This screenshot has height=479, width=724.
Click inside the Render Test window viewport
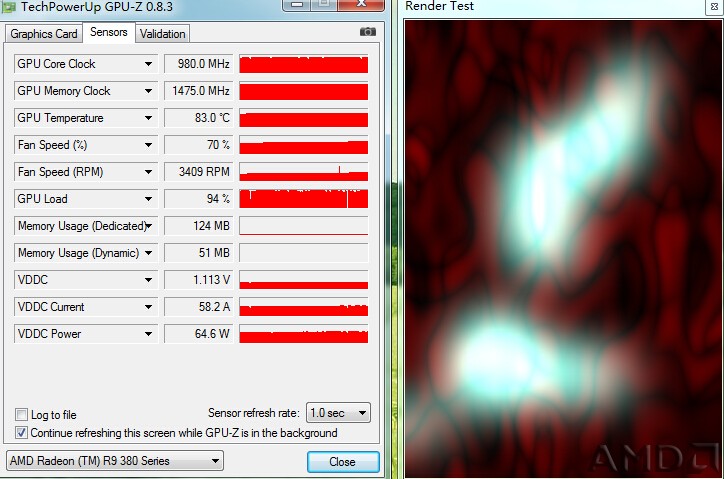coord(562,249)
